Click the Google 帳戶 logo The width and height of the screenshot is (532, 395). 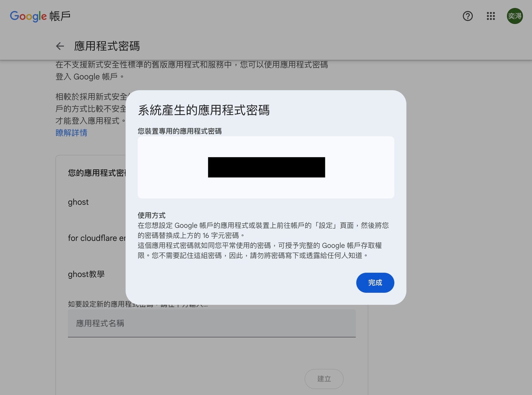click(40, 16)
